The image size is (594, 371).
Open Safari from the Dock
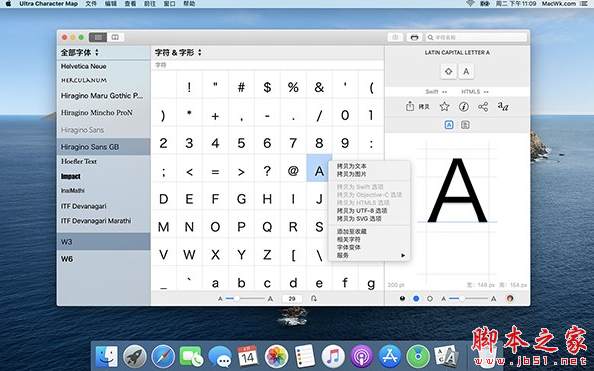(163, 356)
